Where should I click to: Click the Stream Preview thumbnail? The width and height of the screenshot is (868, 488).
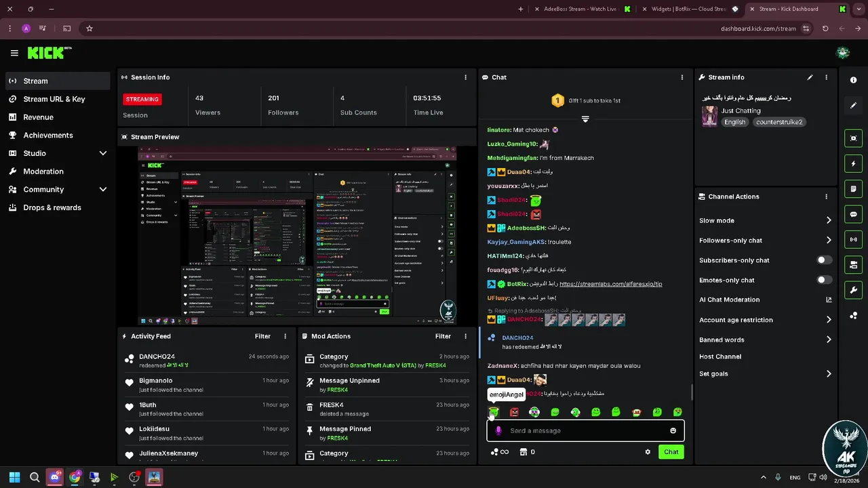click(297, 235)
